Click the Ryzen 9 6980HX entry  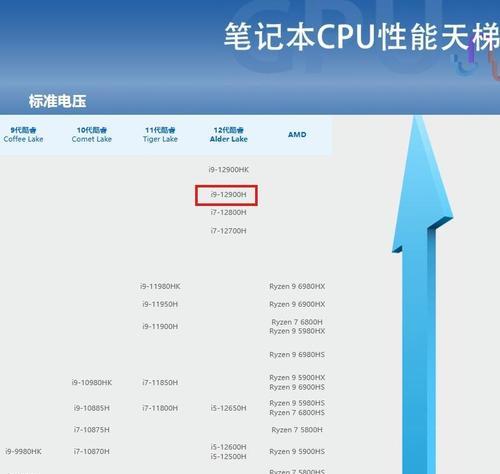pos(297,286)
